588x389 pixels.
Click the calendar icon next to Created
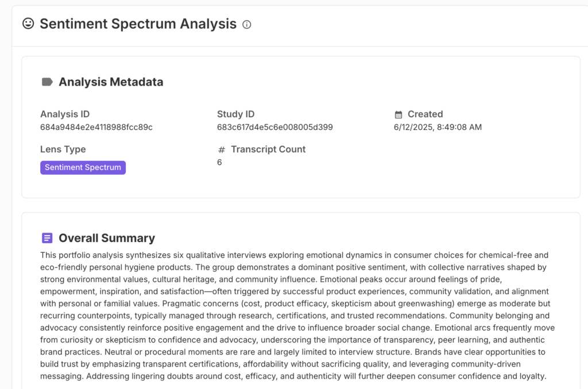(x=399, y=114)
